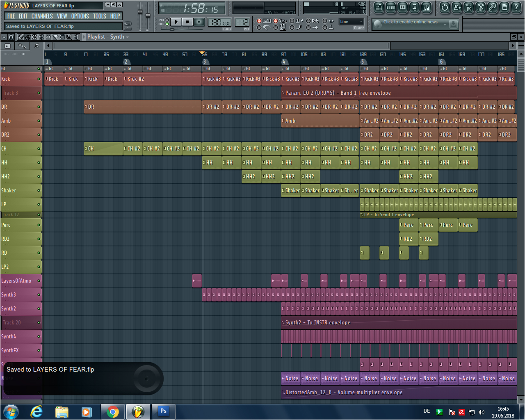
Task: Switch playback to Pattern mode
Action: pos(167,20)
